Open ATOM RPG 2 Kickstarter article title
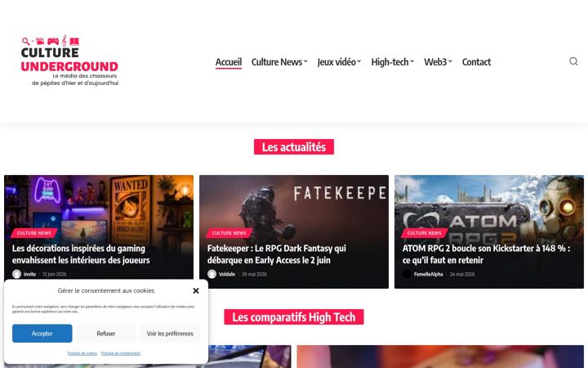Screen dimensions: 588x368 [x=487, y=254]
